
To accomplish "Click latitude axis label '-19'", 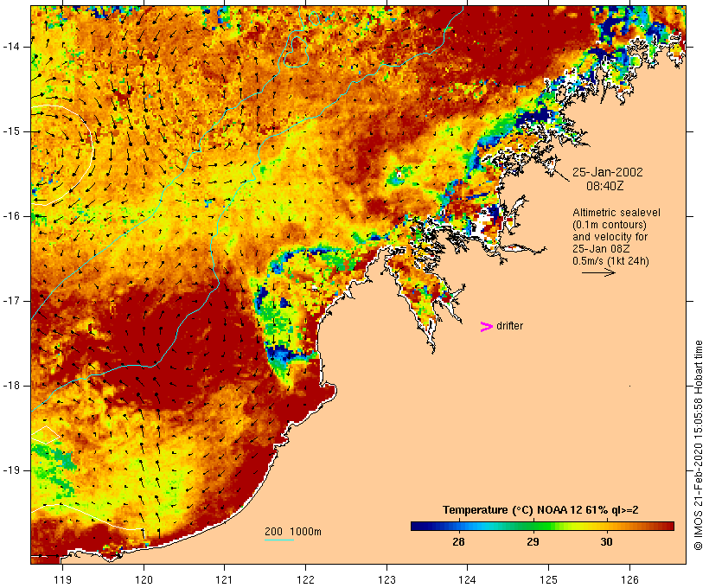I will pos(11,470).
